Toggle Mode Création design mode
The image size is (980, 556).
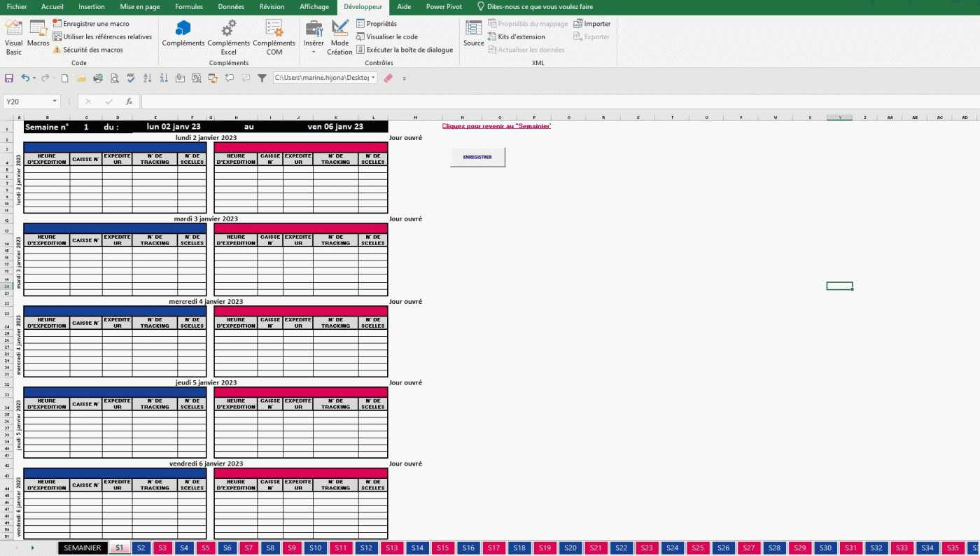click(x=339, y=37)
